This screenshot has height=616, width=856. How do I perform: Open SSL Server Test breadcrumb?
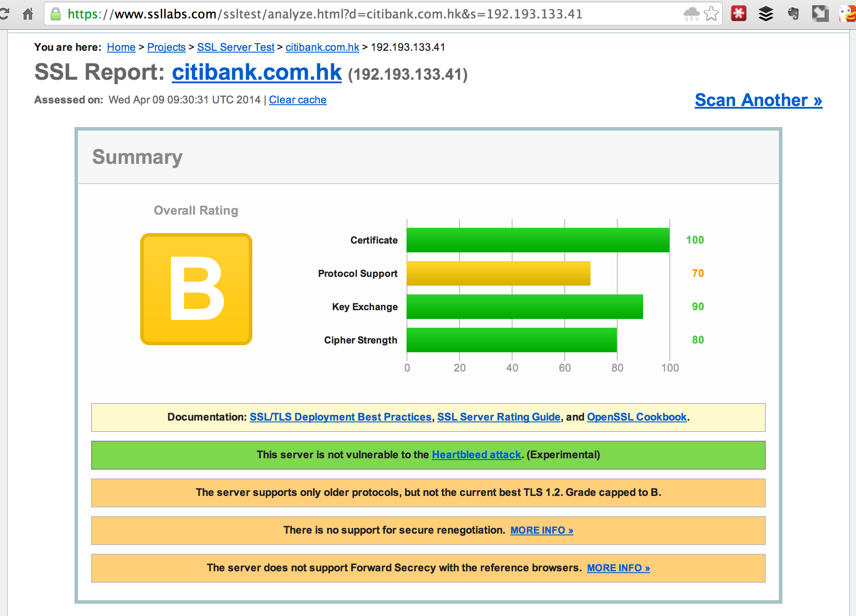tap(235, 47)
